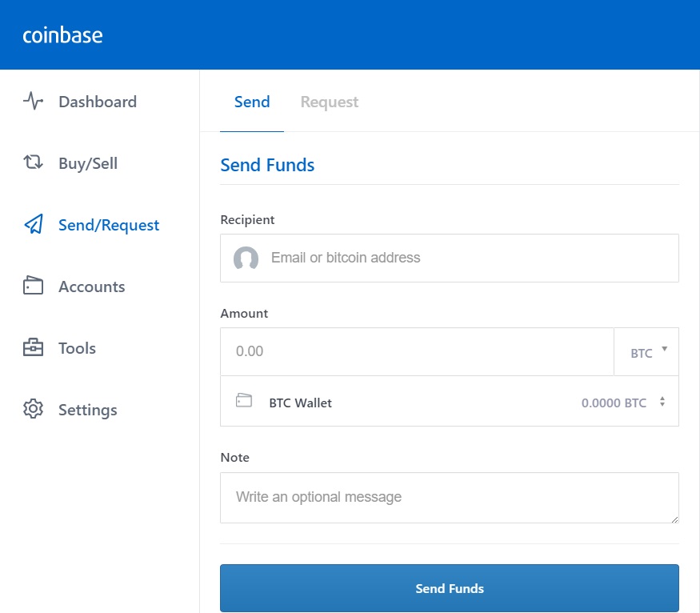This screenshot has height=613, width=700.
Task: Focus the Email or bitcoin address field
Action: coord(450,258)
